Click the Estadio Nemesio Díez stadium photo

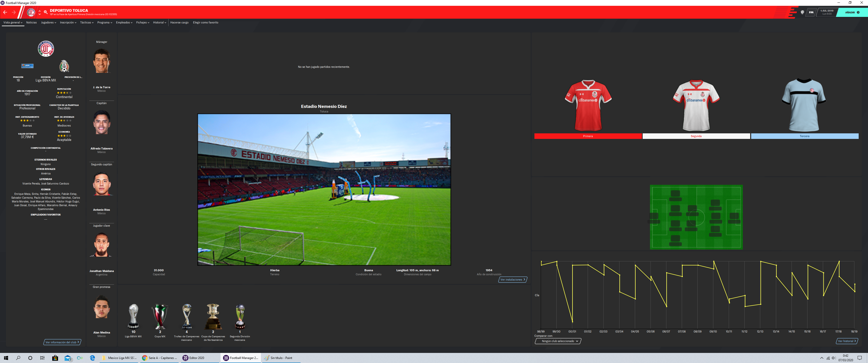(x=324, y=190)
